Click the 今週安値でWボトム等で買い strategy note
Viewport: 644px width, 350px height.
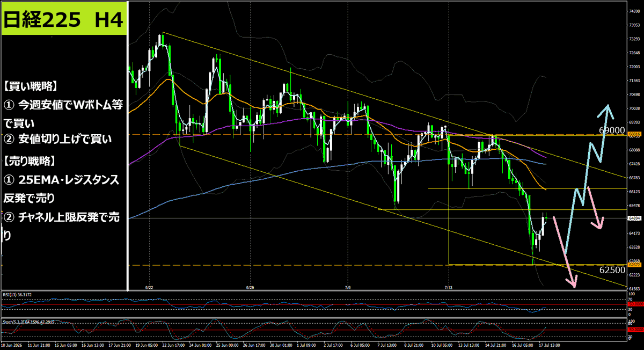63,113
